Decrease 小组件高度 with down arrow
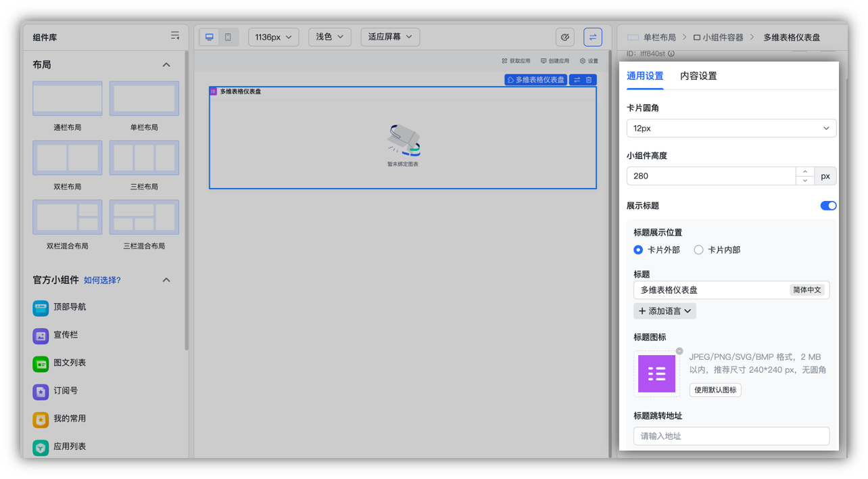868x479 pixels. [x=804, y=181]
